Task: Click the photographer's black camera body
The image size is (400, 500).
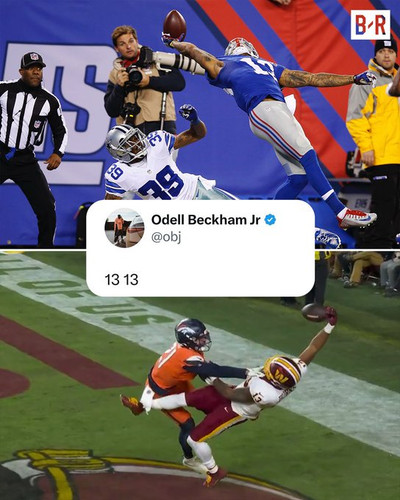Action: coord(134,75)
